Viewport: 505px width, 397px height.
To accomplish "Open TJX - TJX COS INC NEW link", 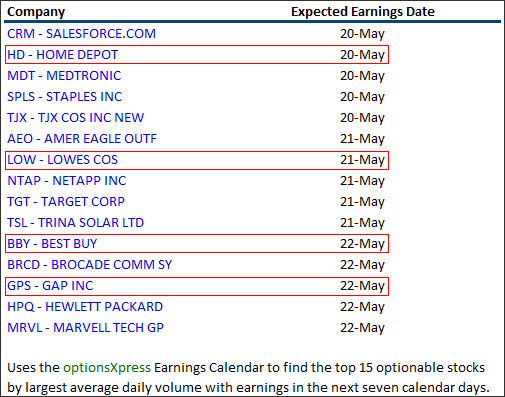I will pos(76,118).
